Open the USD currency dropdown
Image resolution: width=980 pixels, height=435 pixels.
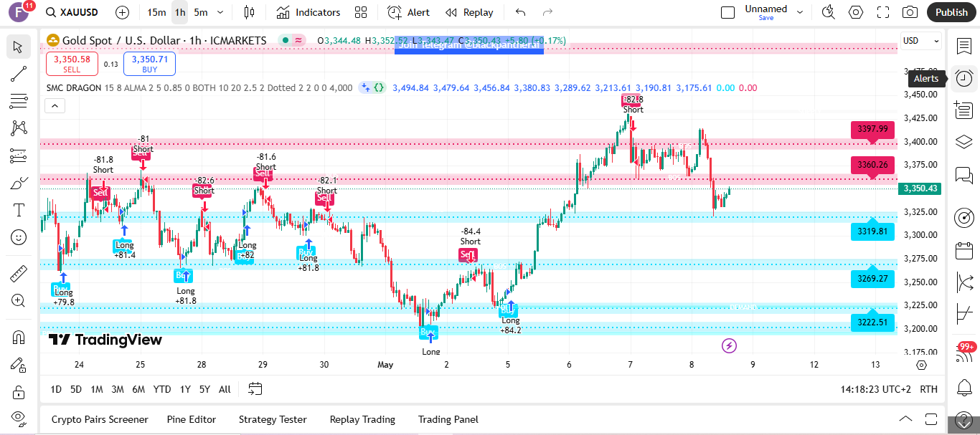tap(921, 41)
